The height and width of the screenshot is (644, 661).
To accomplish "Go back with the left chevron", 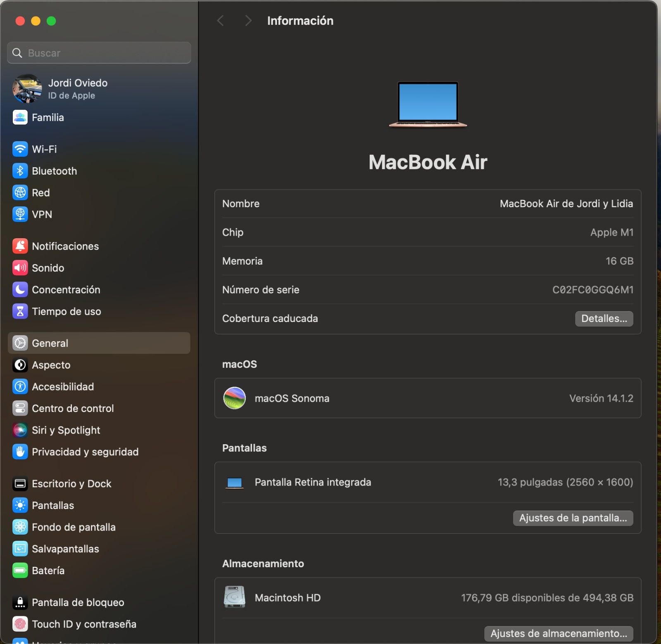I will pyautogui.click(x=221, y=21).
